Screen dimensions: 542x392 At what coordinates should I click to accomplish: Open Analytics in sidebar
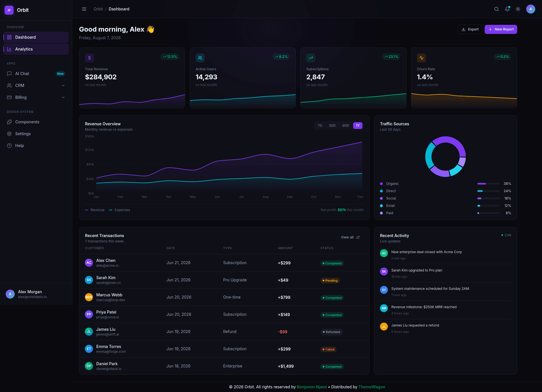36,49
